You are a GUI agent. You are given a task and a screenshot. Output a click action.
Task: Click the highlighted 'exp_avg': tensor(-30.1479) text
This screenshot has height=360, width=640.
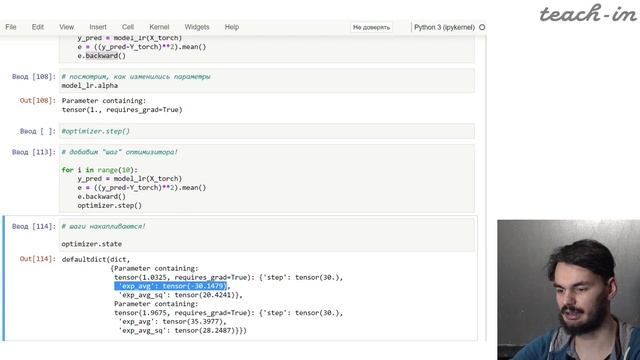coord(171,286)
